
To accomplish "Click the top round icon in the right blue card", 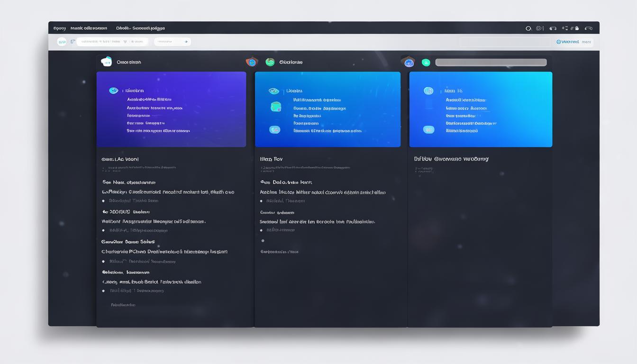I will tap(428, 91).
